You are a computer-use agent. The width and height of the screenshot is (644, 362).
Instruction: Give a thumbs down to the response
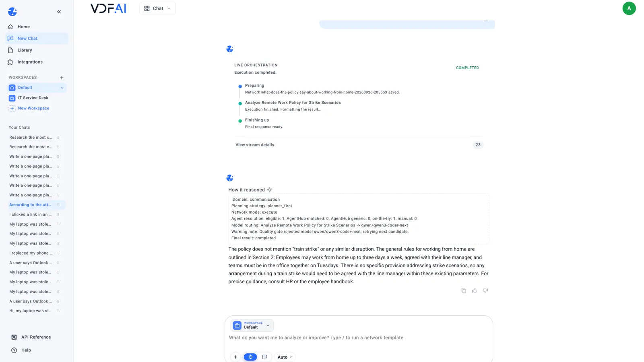[485, 290]
